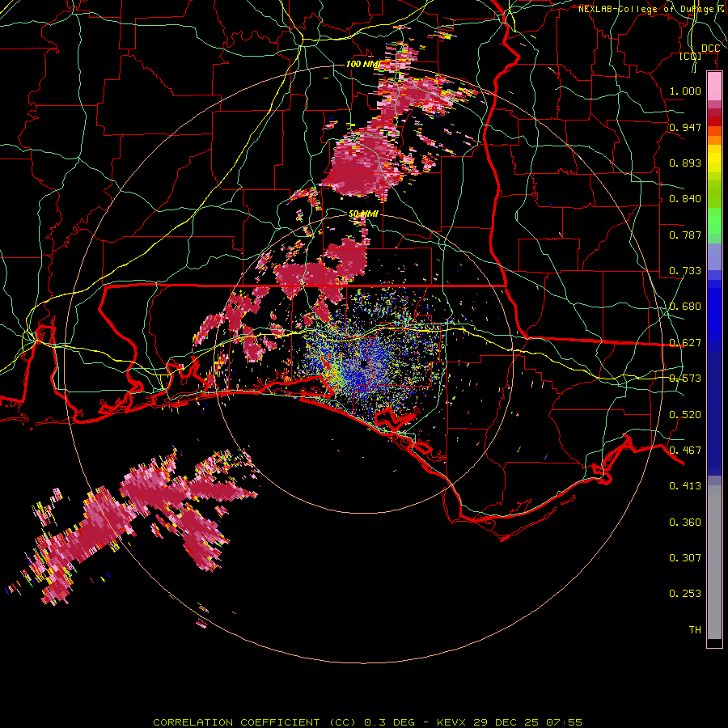Screen dimensions: 728x728
Task: Click the 0.467 scale value
Action: (685, 451)
